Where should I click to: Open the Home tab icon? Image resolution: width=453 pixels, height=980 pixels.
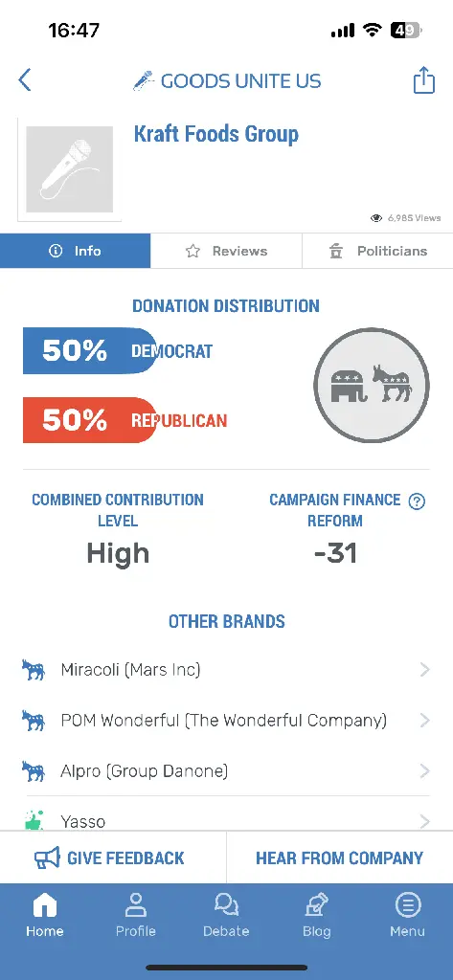(44, 905)
